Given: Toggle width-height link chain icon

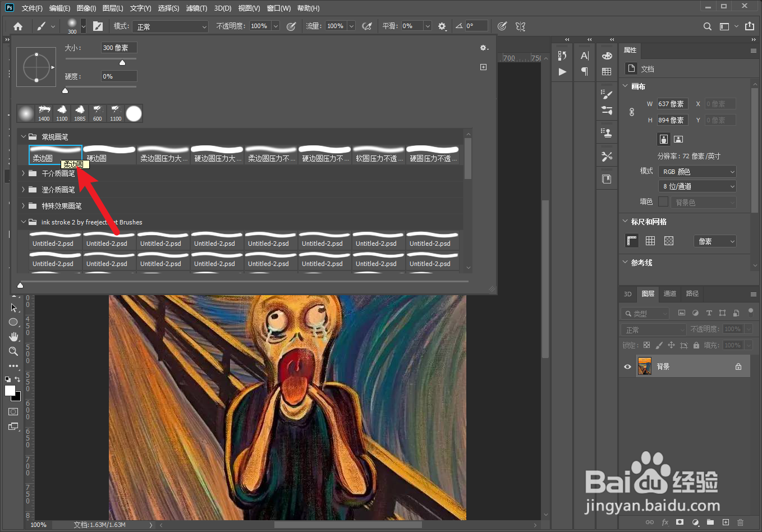Looking at the screenshot, I should pos(631,112).
